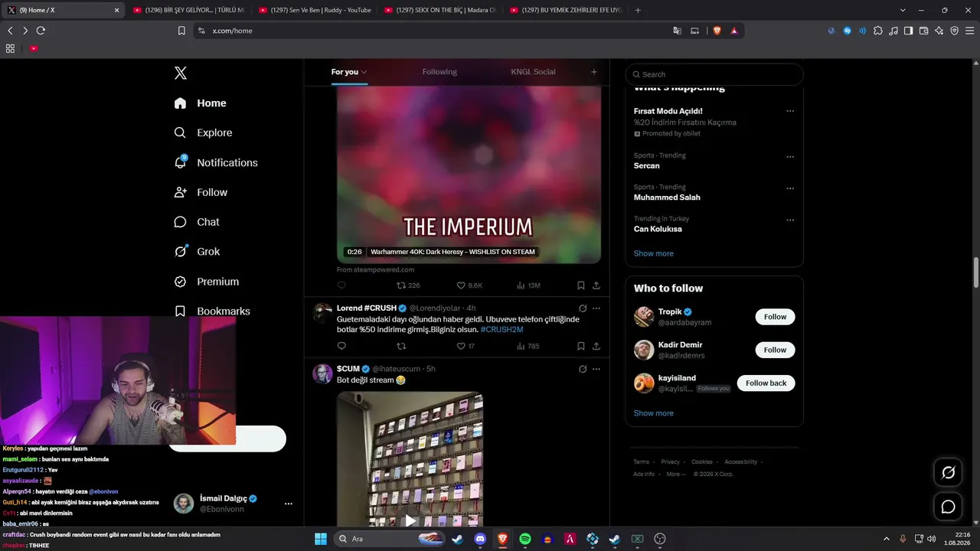Like the Warhammer 40K video post
This screenshot has width=980, height=551.
(x=461, y=285)
